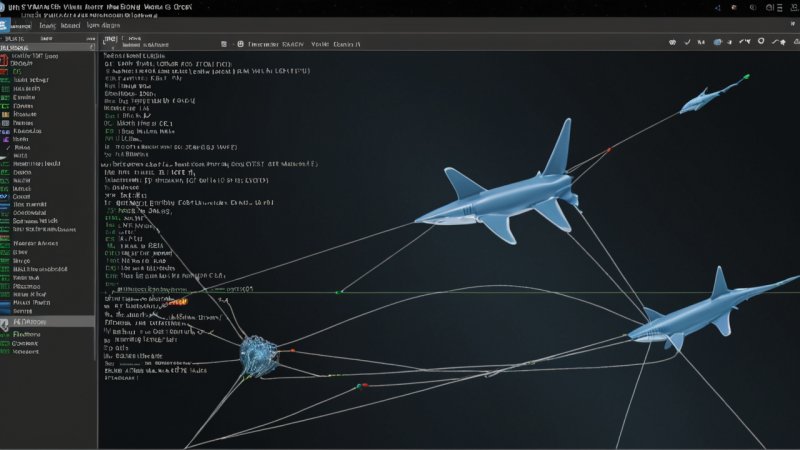Open the three-line menu icon in title bar
Viewport: 800px width, 450px height.
[780, 8]
